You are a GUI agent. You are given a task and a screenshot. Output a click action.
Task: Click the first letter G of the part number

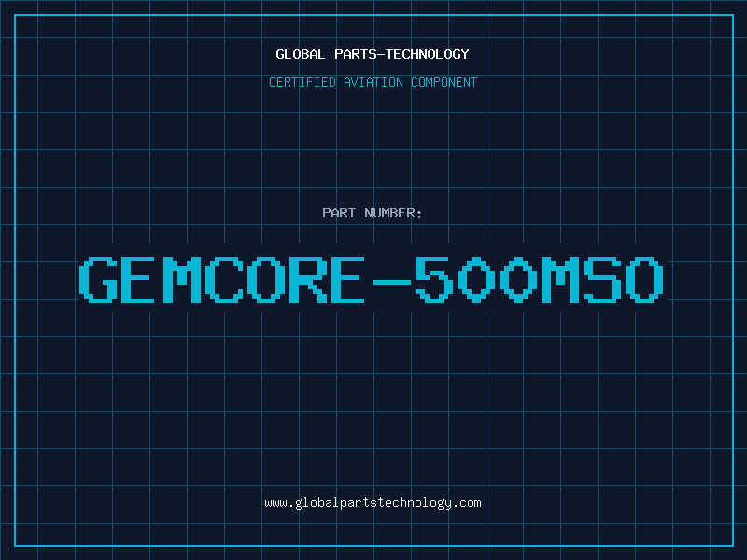click(98, 279)
